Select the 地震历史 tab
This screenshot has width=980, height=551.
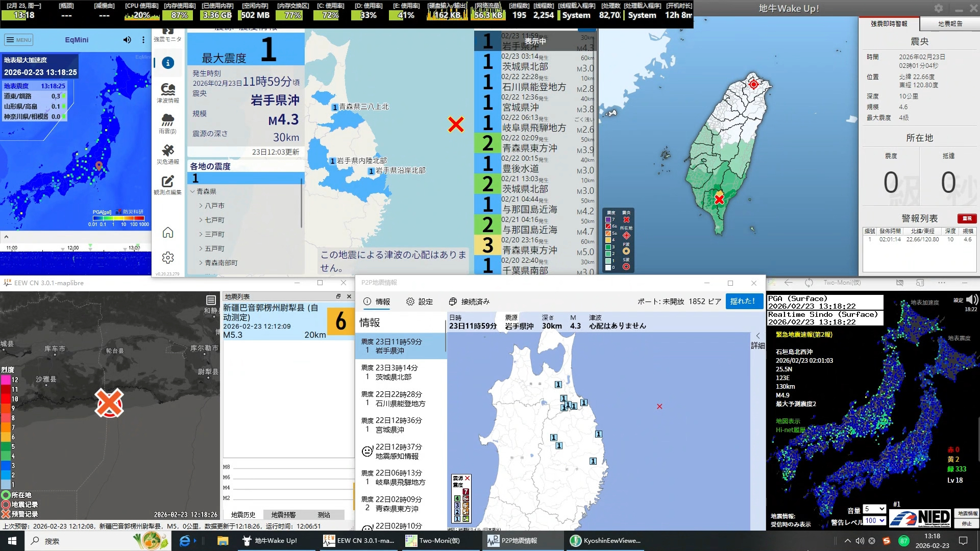click(x=243, y=515)
